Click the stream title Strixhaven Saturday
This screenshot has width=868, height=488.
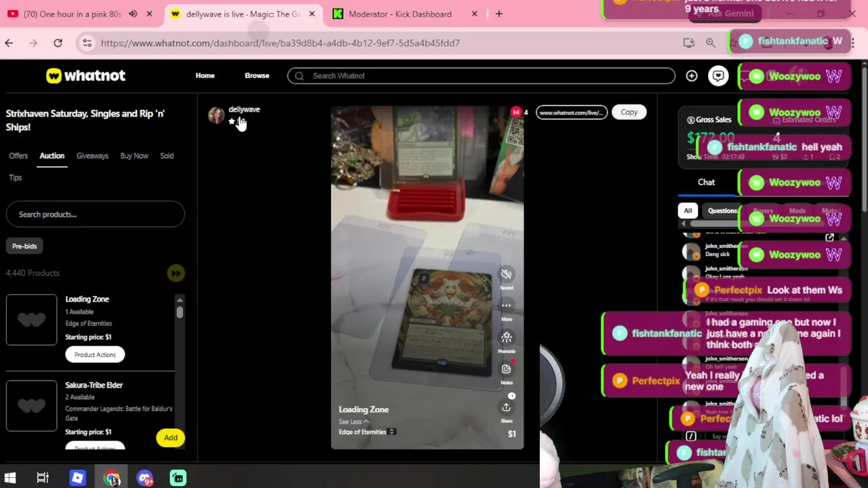[85, 120]
